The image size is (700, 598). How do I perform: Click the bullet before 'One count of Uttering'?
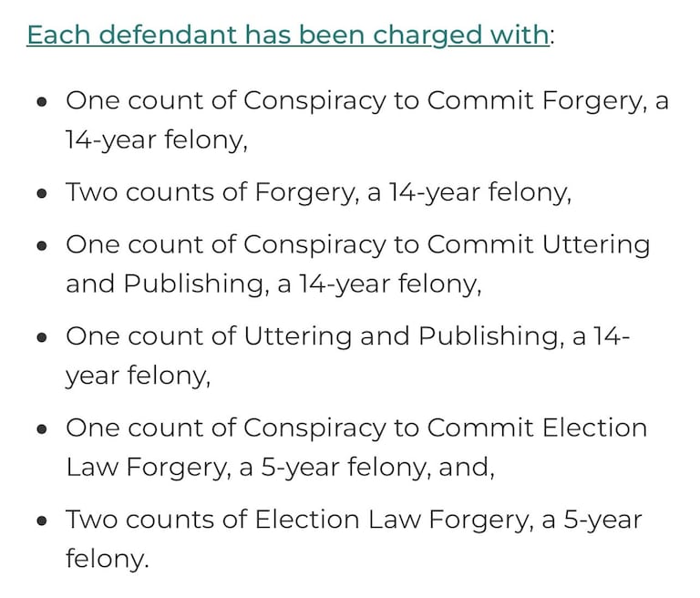(42, 338)
